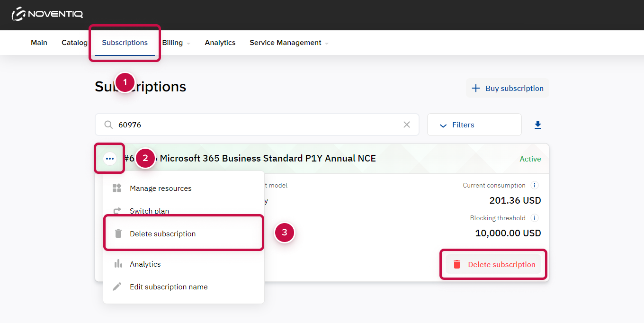The height and width of the screenshot is (323, 644).
Task: Choose Edit subscription name option
Action: click(169, 287)
